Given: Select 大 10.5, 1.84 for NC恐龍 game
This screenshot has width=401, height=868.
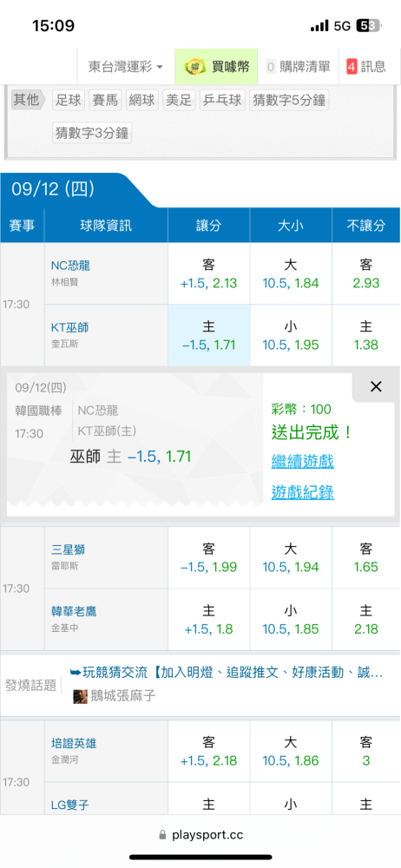Looking at the screenshot, I should click(291, 274).
